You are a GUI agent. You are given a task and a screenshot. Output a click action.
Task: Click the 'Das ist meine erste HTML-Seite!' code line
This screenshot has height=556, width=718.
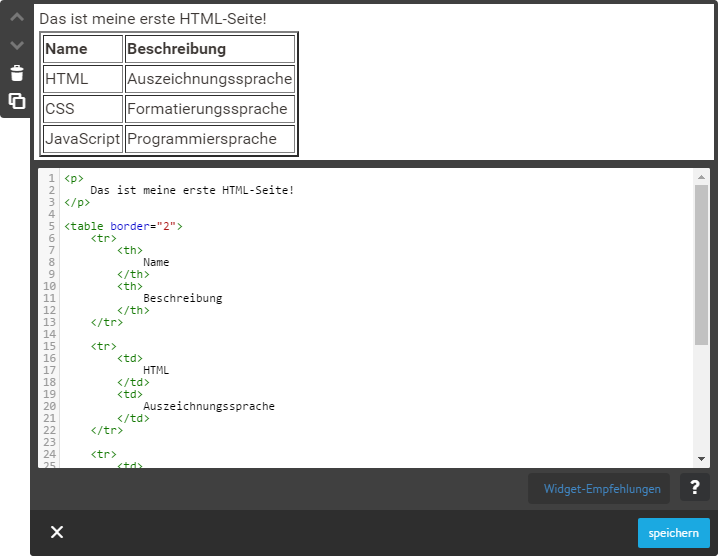[x=191, y=190]
